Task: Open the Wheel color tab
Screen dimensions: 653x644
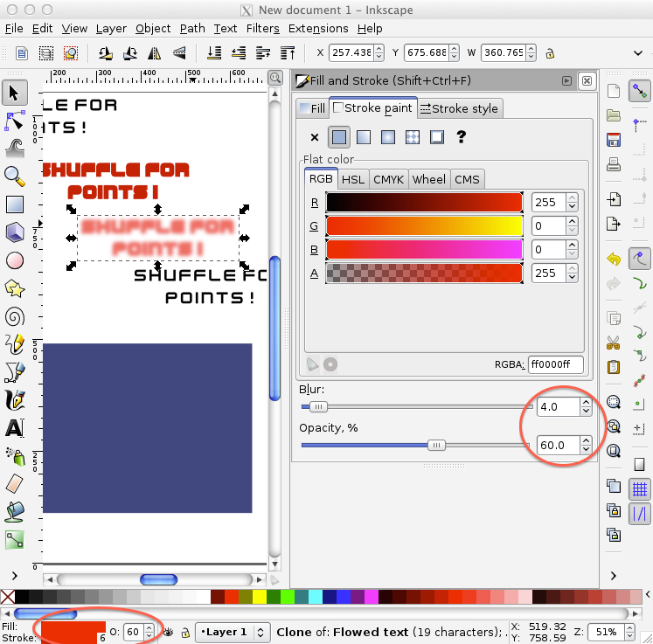Action: tap(428, 179)
